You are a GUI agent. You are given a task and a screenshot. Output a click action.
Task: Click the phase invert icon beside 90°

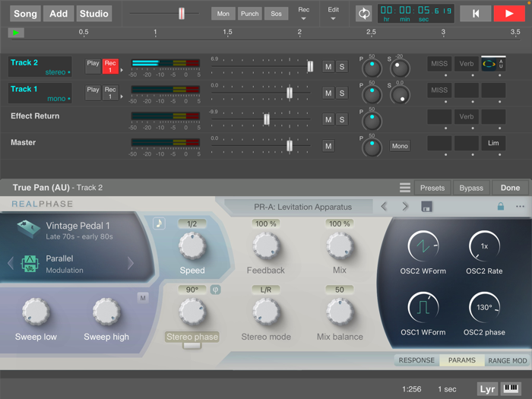point(215,290)
